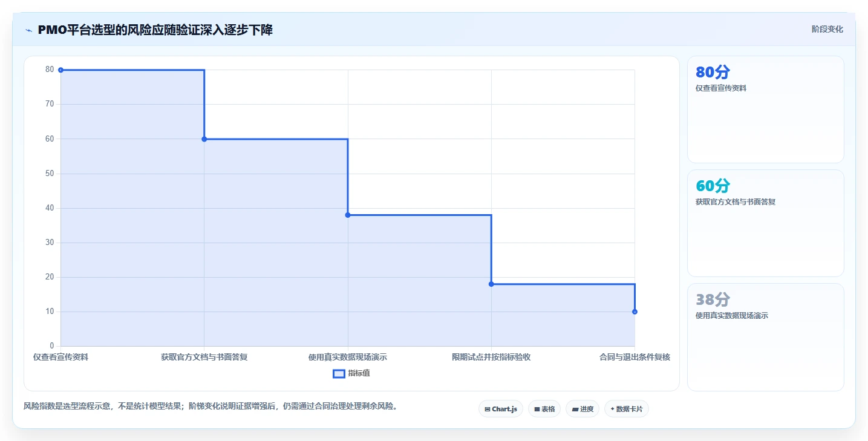Select the 进度 tag chip

point(582,409)
